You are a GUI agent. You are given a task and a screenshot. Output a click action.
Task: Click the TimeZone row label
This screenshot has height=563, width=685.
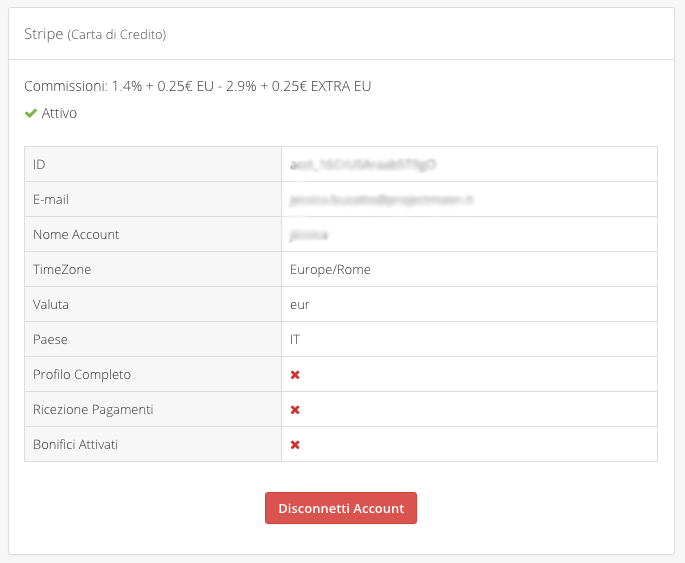(x=62, y=269)
